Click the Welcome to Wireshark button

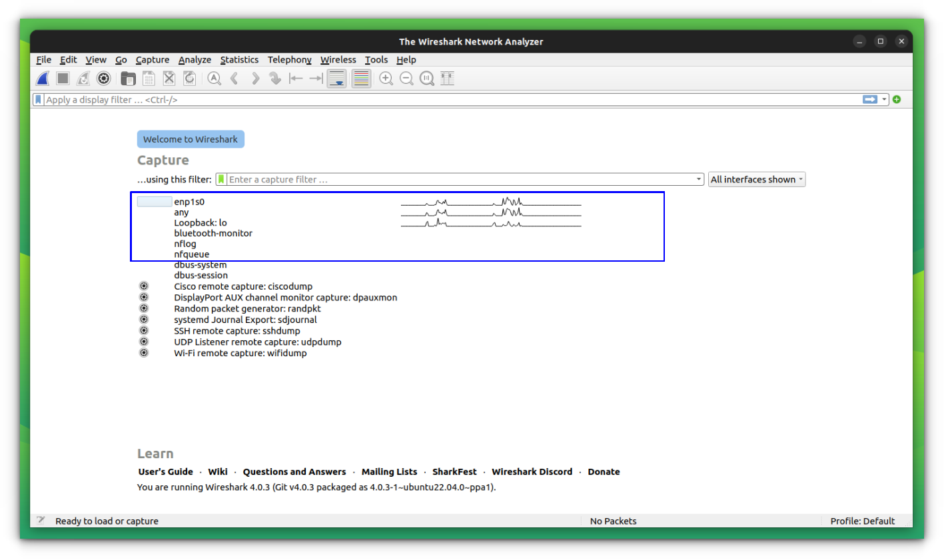click(191, 139)
